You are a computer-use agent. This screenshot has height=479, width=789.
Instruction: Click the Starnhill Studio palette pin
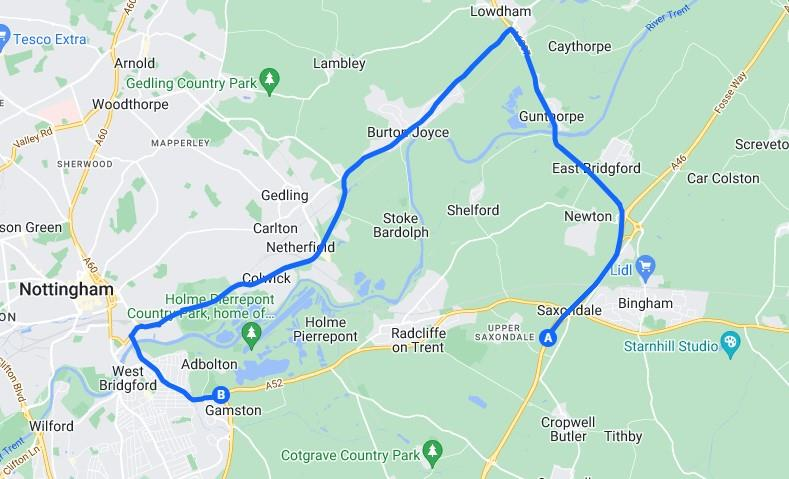[x=731, y=345]
